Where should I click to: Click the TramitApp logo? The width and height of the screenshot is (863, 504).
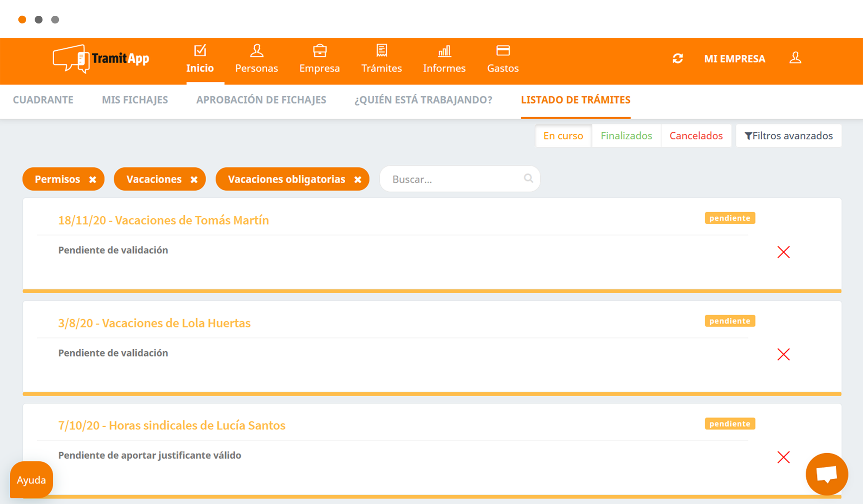click(x=101, y=59)
